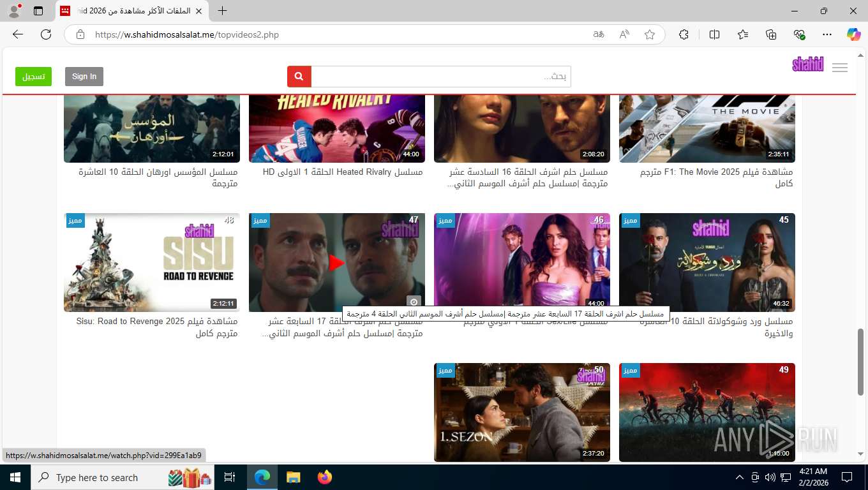
Task: View site information lock icon
Action: coord(80,34)
